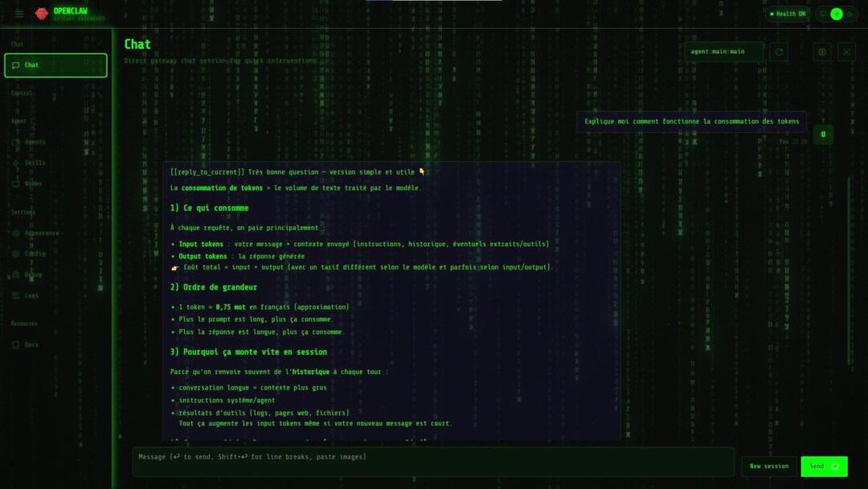Click the Chat speech bubble icon
The height and width of the screenshot is (489, 868).
point(16,65)
